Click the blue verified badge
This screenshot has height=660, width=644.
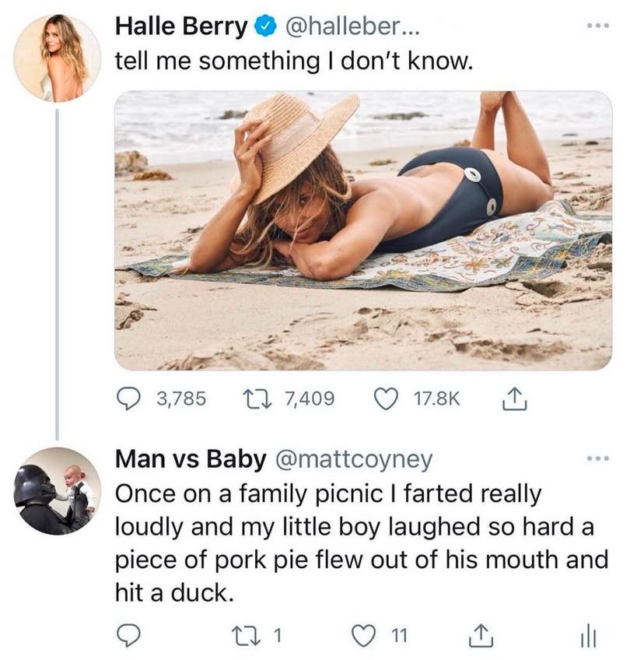click(266, 27)
